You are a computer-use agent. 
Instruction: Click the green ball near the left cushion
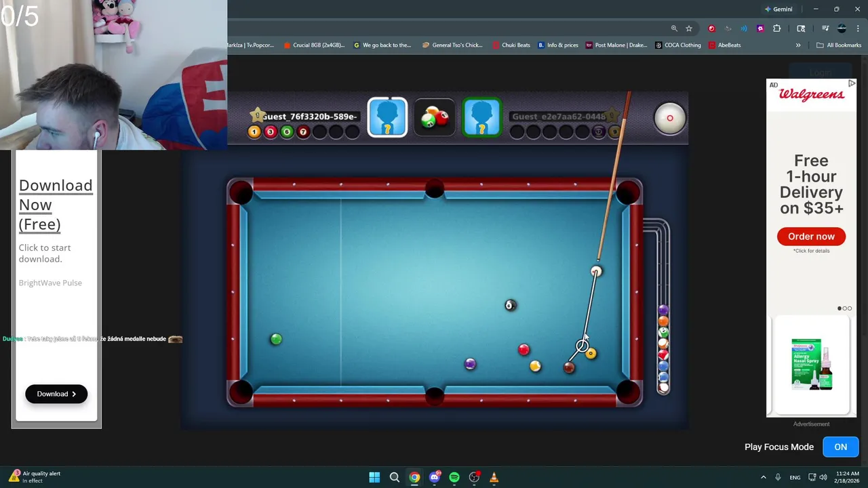[276, 339]
